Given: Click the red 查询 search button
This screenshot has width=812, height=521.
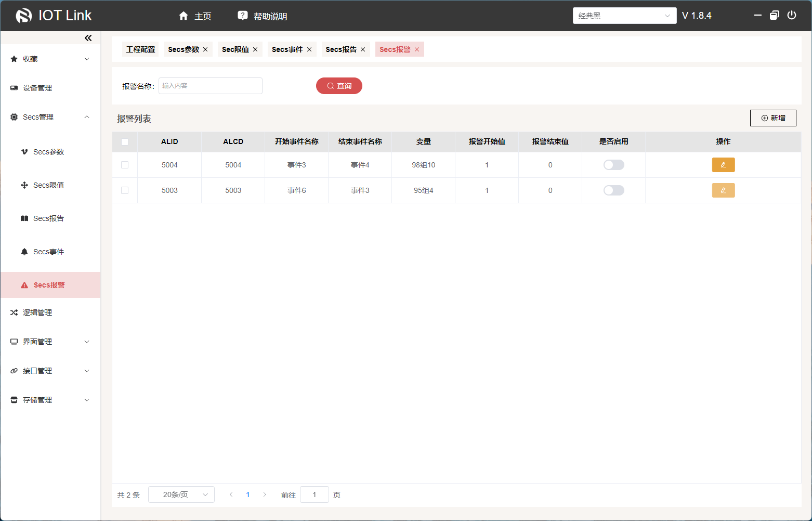Looking at the screenshot, I should click(x=339, y=86).
